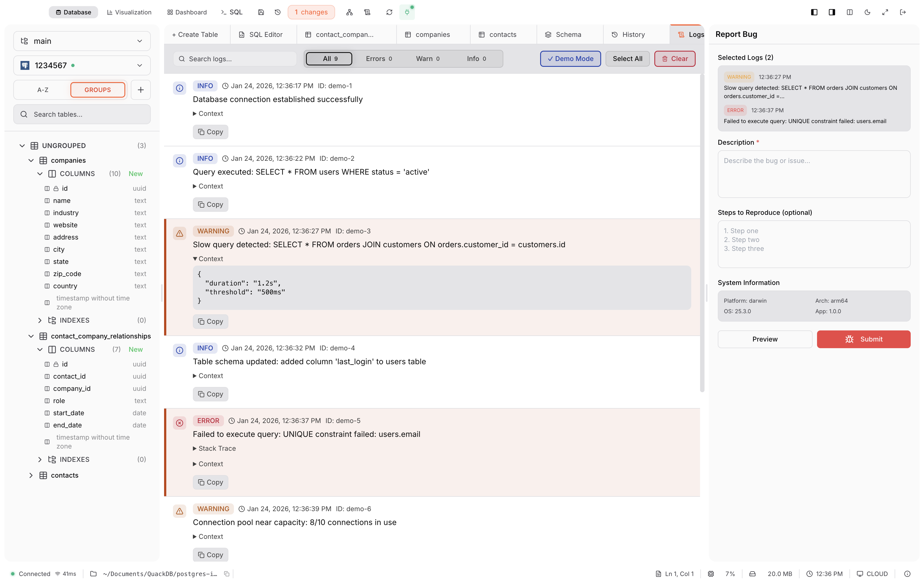
Task: Click the folder icon in status bar
Action: click(x=93, y=574)
